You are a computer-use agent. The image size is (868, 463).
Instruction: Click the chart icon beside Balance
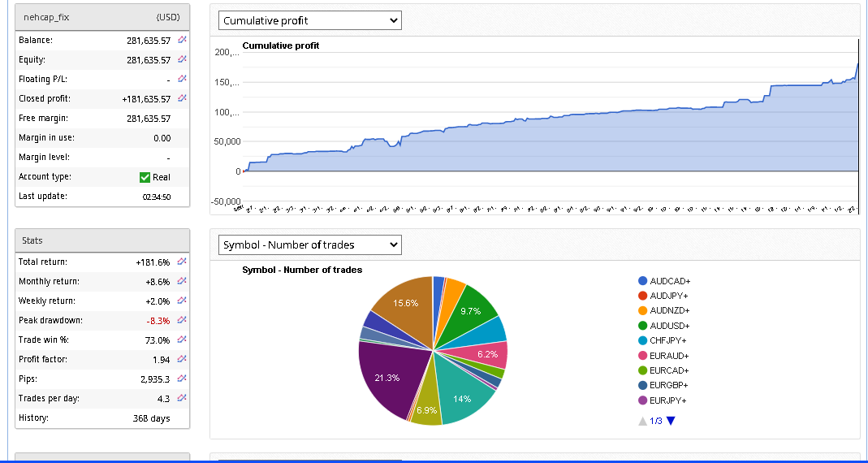(x=183, y=40)
